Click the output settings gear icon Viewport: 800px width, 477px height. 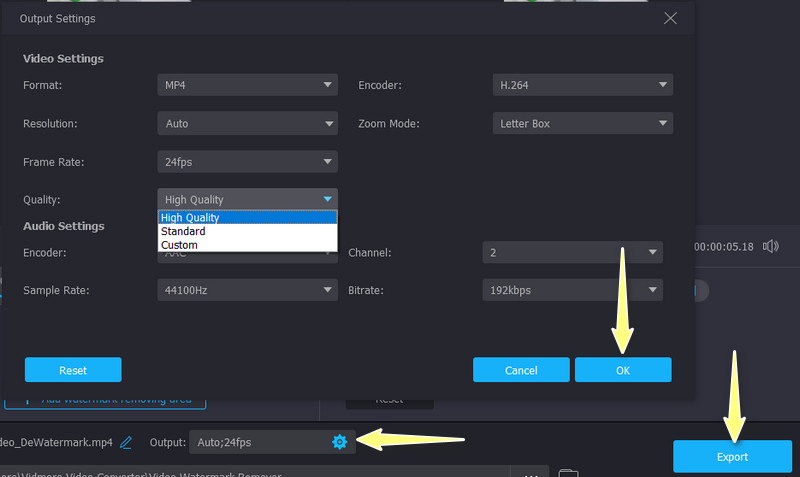(339, 442)
